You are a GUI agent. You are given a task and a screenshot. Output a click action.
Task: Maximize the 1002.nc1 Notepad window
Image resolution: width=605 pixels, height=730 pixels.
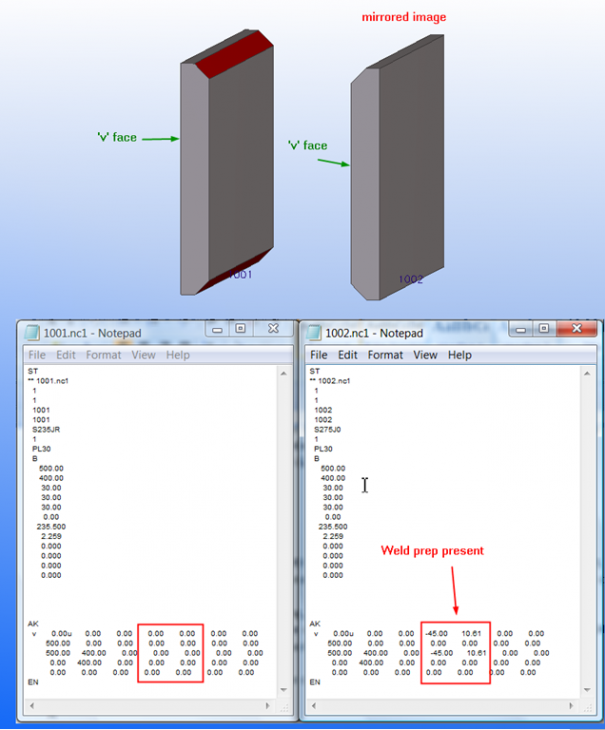click(x=544, y=329)
